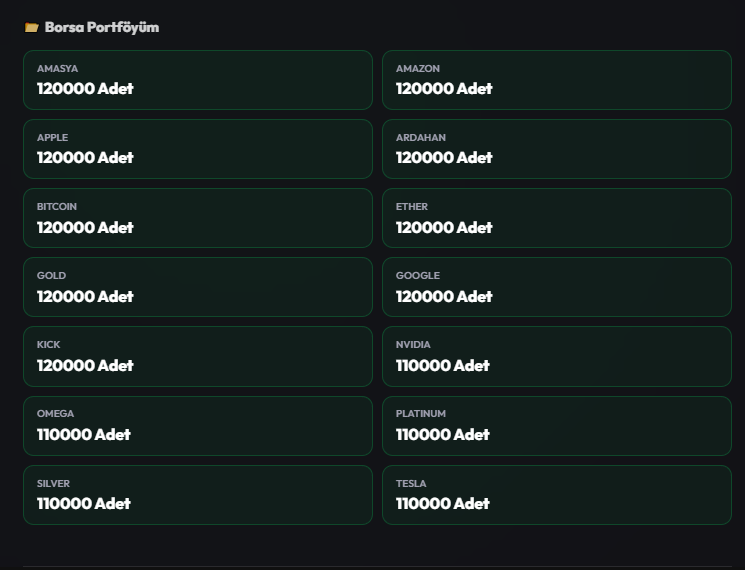Screen dimensions: 745x570
Task: Open the KICK portfolio card
Action: [x=198, y=356]
